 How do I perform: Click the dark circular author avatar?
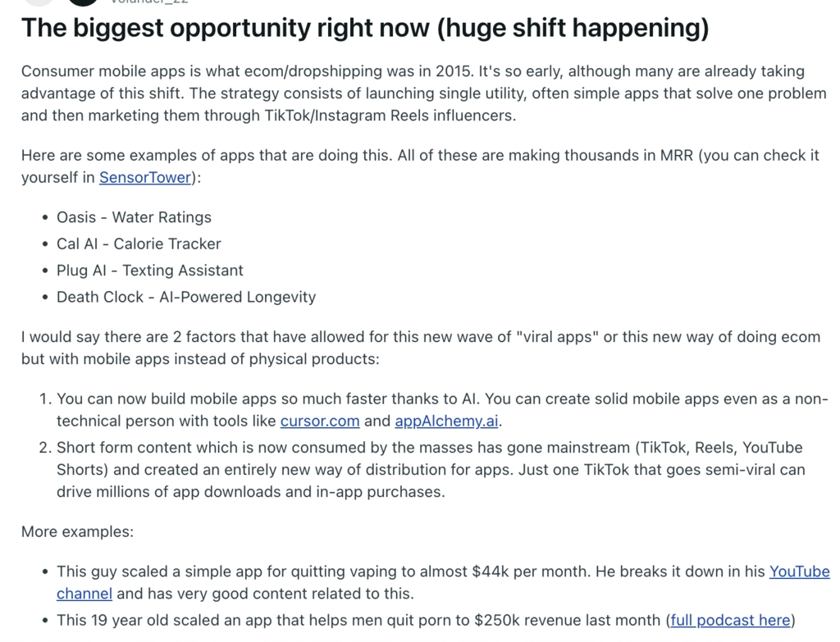coord(83,2)
